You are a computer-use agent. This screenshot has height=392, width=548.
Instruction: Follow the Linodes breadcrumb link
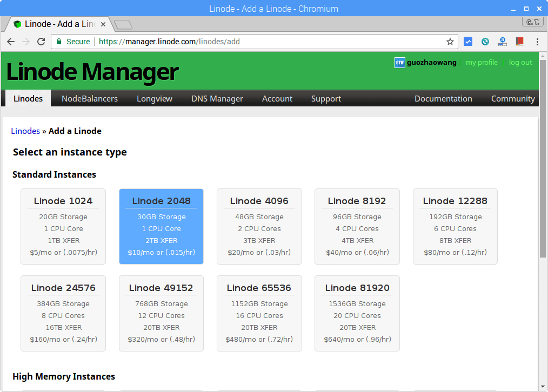[25, 131]
